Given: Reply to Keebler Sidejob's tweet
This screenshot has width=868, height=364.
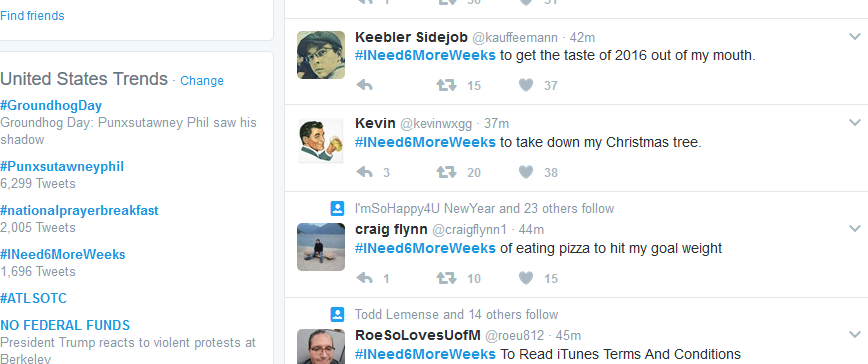Looking at the screenshot, I should tap(364, 85).
